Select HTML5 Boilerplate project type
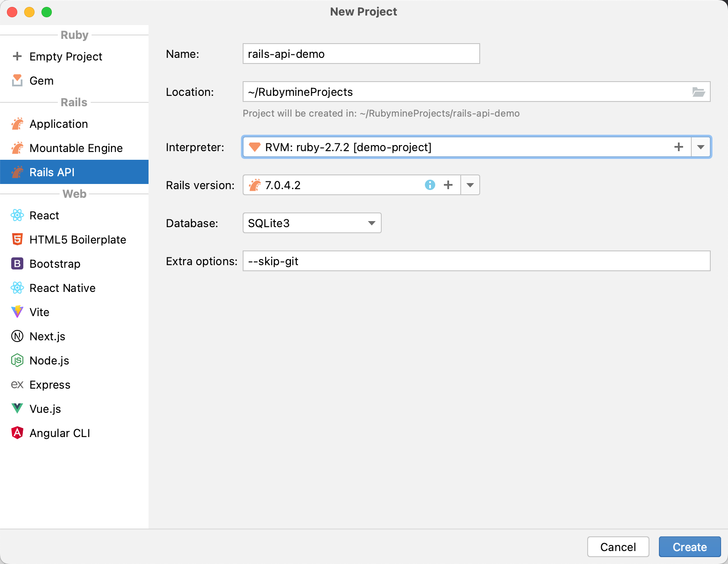The height and width of the screenshot is (564, 728). pyautogui.click(x=74, y=239)
